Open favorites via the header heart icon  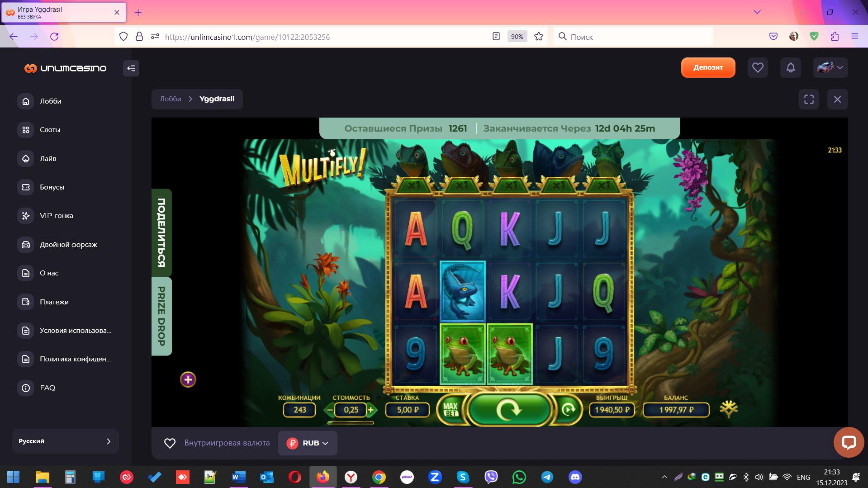coord(758,68)
